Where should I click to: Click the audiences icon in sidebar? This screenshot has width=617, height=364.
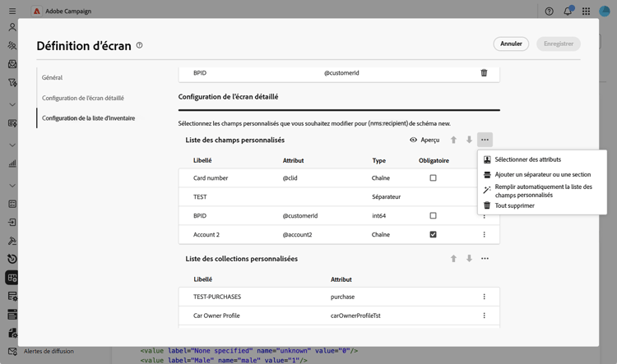tap(12, 45)
